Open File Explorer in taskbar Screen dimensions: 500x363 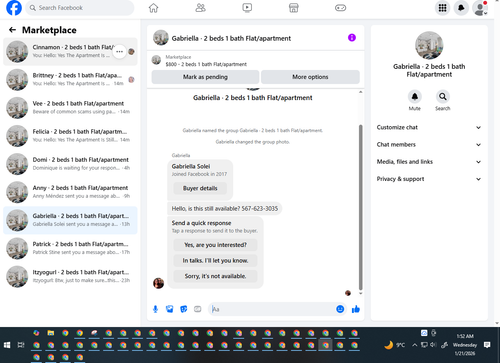(51, 333)
